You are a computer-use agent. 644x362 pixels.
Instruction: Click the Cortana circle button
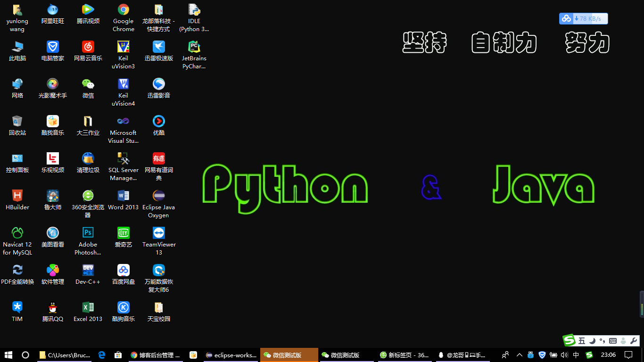(25, 355)
